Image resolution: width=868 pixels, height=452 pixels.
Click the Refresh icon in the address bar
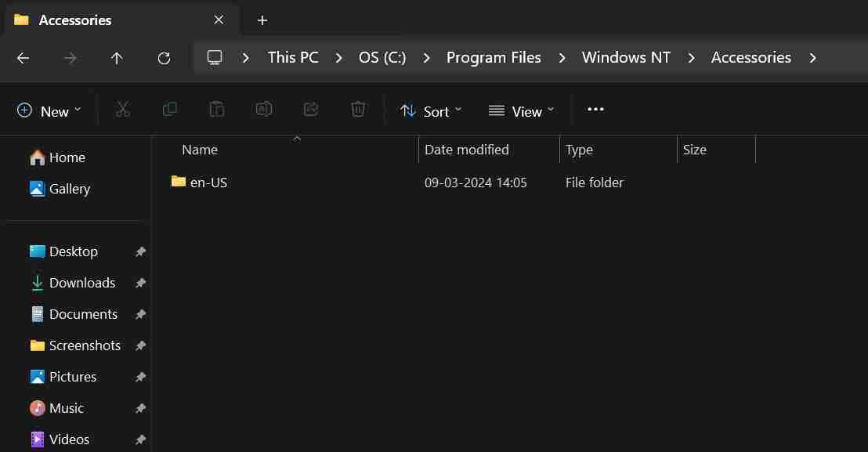[164, 57]
